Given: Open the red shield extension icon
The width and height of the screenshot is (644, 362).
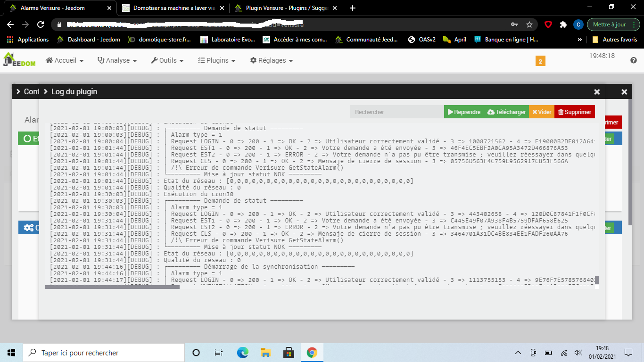Looking at the screenshot, I should pyautogui.click(x=548, y=25).
